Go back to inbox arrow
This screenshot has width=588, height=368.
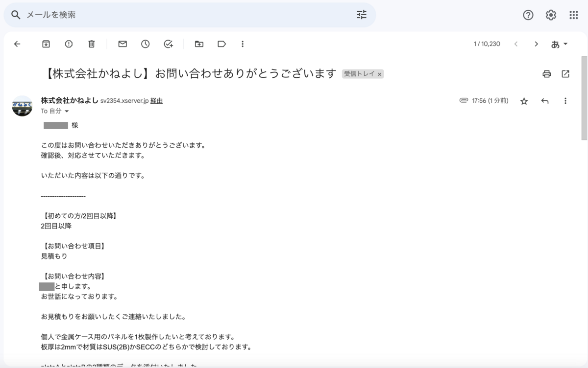pyautogui.click(x=17, y=44)
